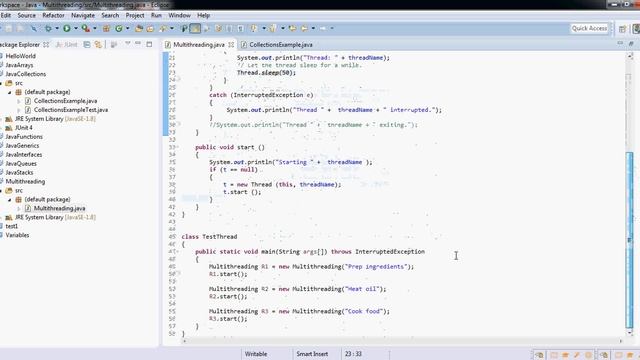
Task: Select JUnit 4 library entry
Action: click(23, 128)
